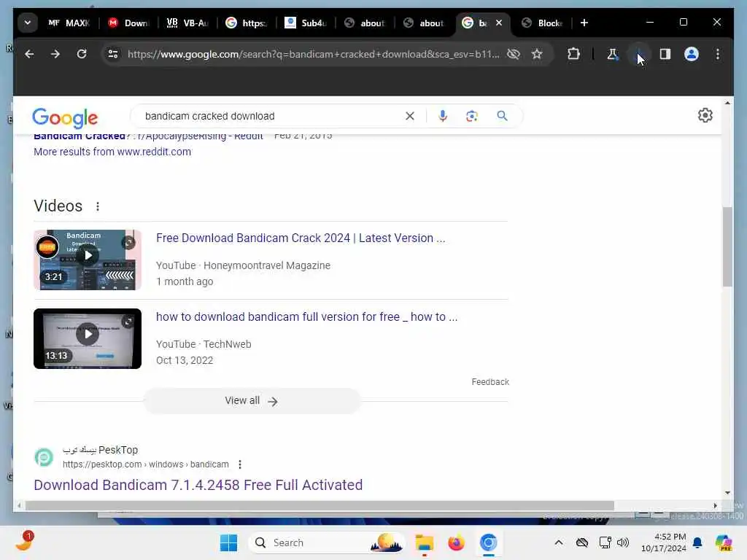Open the profile avatar menu

point(692,54)
